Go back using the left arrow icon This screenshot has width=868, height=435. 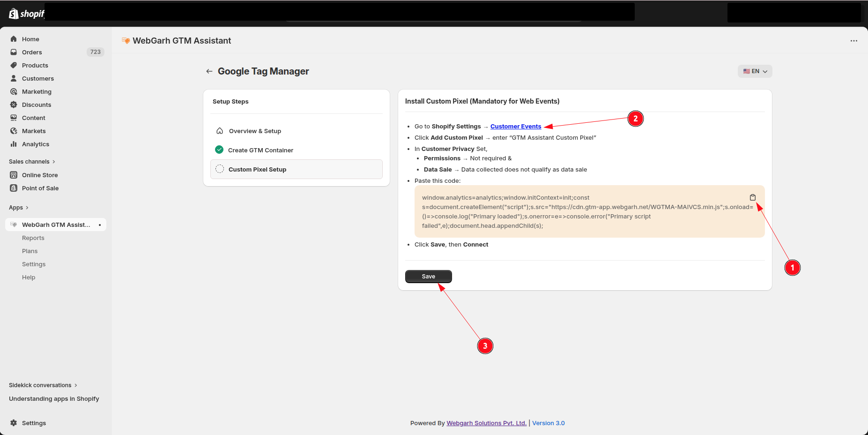coord(209,71)
